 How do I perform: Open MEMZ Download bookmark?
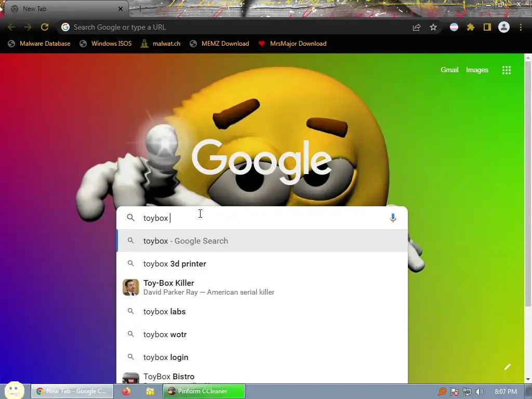[220, 44]
